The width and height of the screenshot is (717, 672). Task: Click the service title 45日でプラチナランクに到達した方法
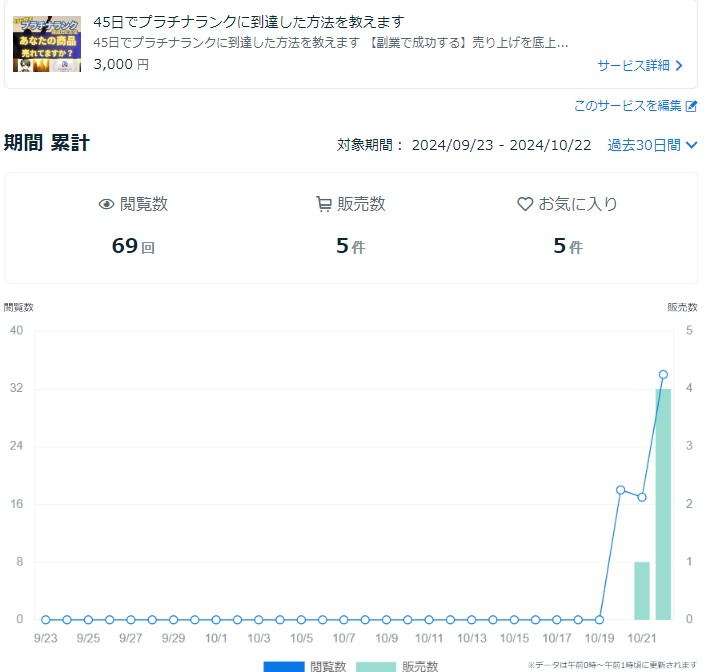(x=248, y=22)
